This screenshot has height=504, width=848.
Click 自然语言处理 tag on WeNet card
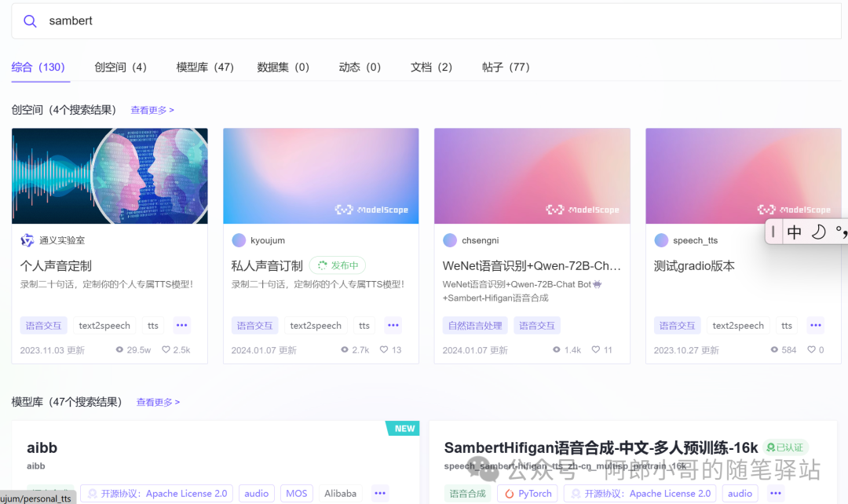point(475,326)
